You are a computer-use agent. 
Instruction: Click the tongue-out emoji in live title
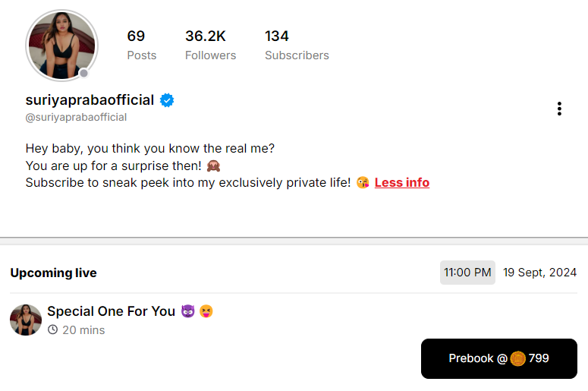tap(206, 311)
